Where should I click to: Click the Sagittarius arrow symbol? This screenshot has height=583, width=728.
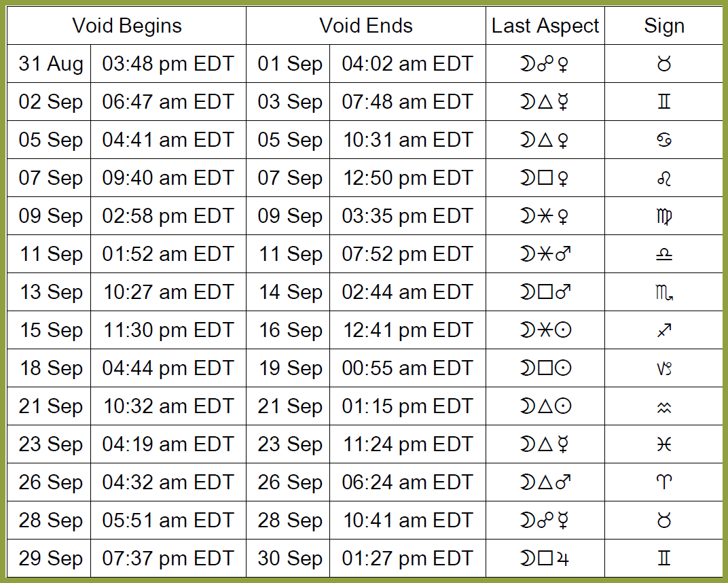click(x=664, y=330)
